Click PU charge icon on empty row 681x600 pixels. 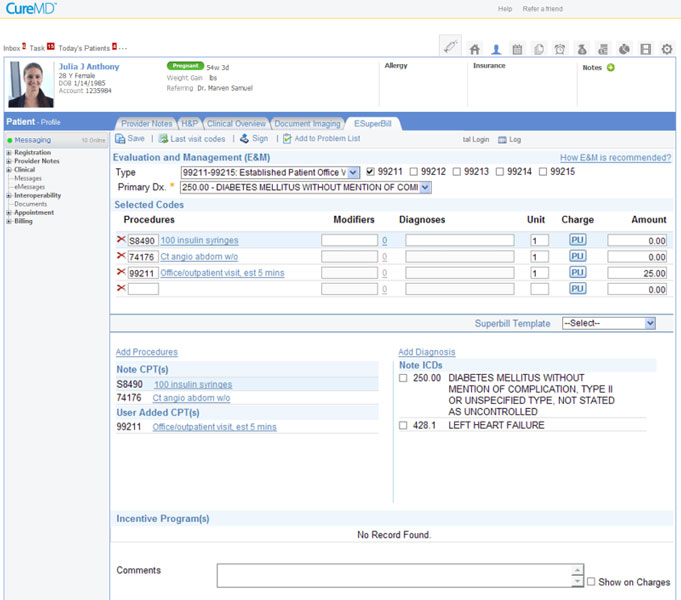(x=578, y=288)
